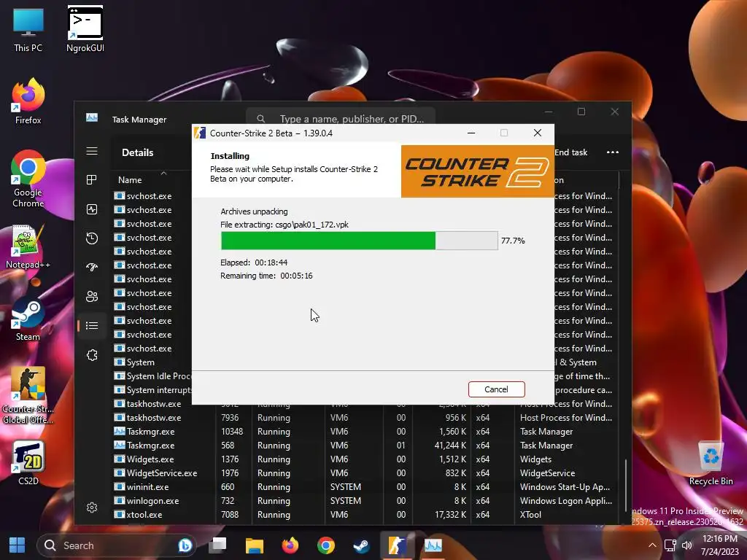Select WidgetService.exe process row
The height and width of the screenshot is (560, 747).
pyautogui.click(x=365, y=473)
